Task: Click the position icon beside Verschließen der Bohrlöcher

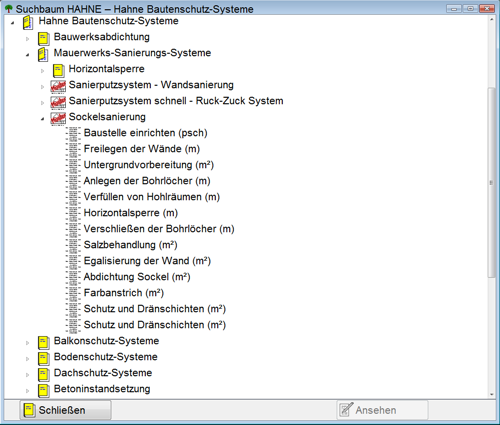Action: point(73,229)
